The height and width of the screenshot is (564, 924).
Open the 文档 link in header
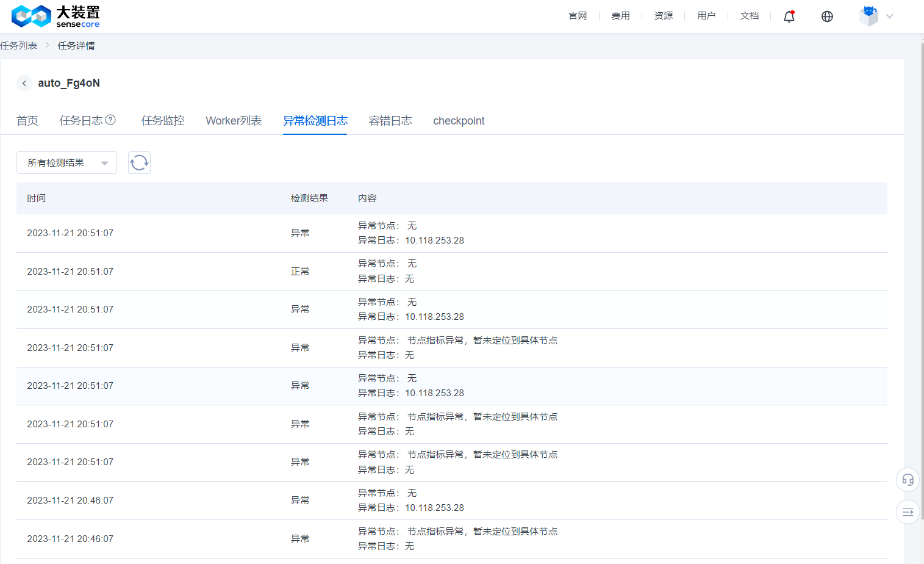point(749,16)
